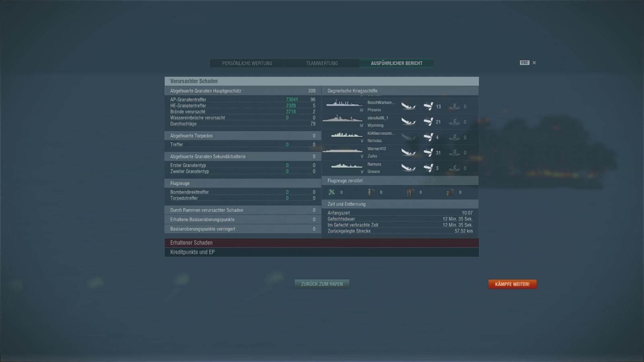
Task: Click the Gefechtsdauer row
Action: click(400, 219)
